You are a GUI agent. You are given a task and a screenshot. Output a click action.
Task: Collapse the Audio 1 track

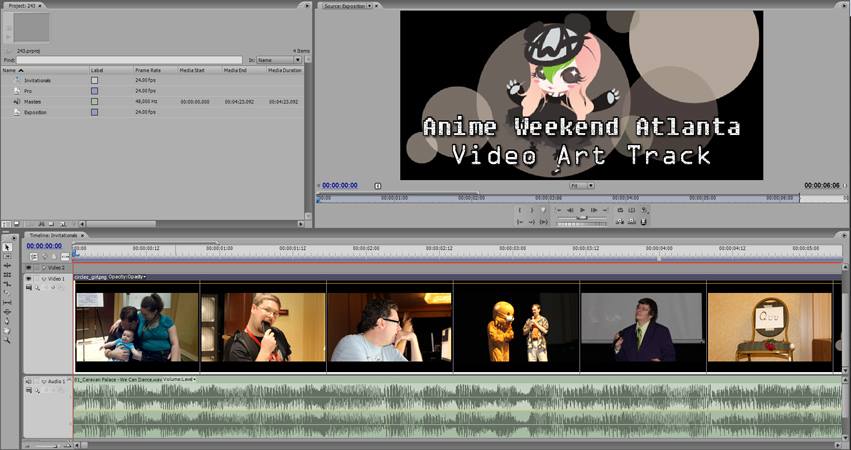(x=43, y=381)
